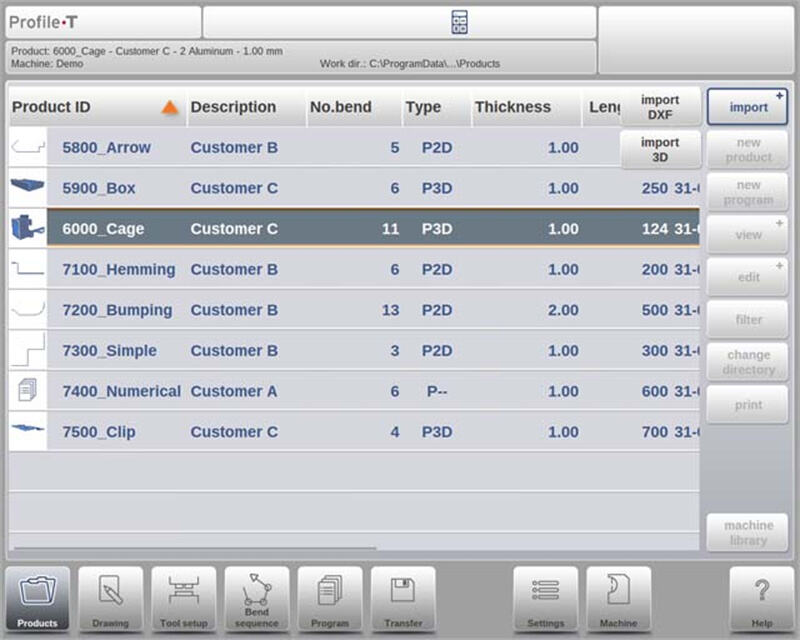Screen dimensions: 800x640
Task: Choose import 3D option
Action: click(x=660, y=149)
